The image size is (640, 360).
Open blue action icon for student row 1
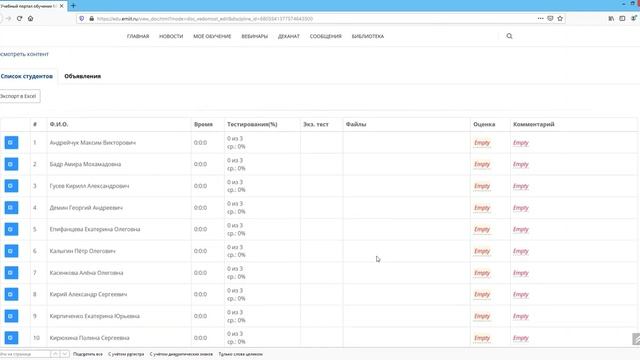[x=11, y=142]
